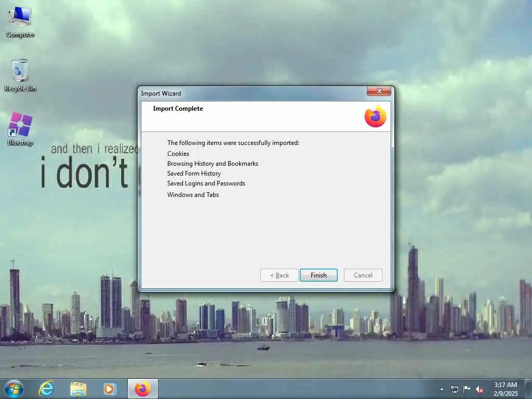The width and height of the screenshot is (532, 399).
Task: Click the successfully imported message text
Action: pyautogui.click(x=233, y=143)
